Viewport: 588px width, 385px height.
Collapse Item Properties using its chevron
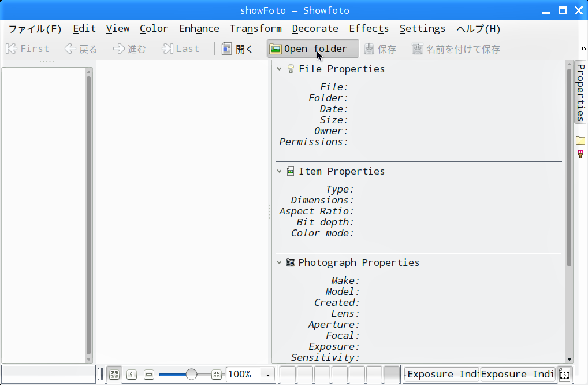pos(279,171)
